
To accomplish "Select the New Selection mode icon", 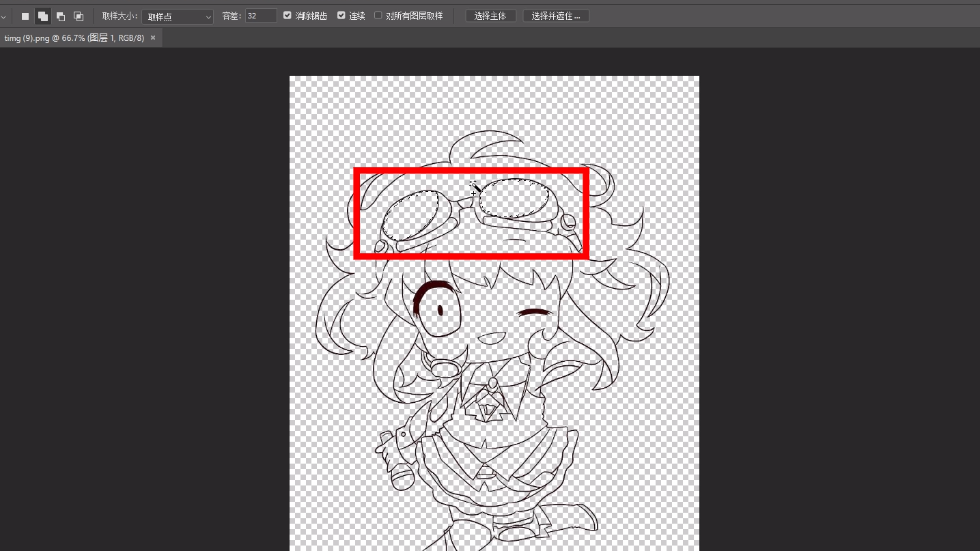I will pyautogui.click(x=25, y=16).
